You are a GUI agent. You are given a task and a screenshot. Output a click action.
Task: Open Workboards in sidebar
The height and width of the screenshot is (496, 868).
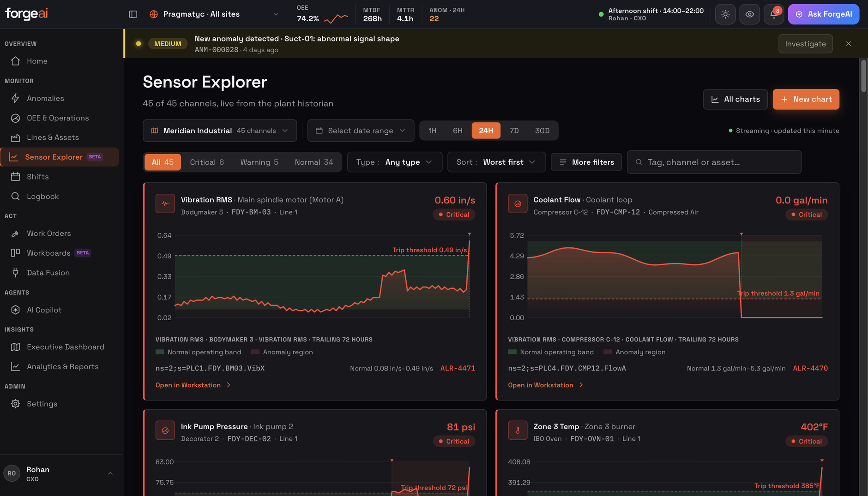click(60, 253)
